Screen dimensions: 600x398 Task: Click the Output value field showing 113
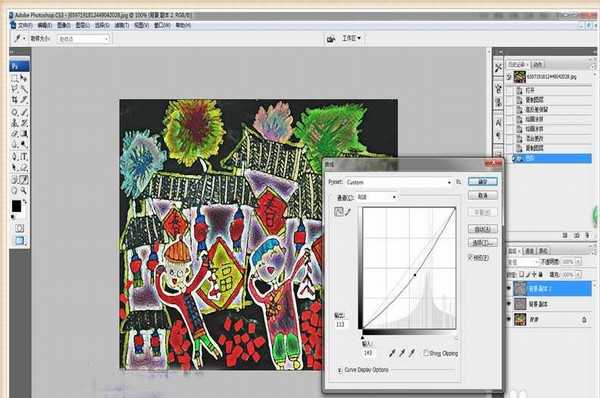tap(341, 324)
